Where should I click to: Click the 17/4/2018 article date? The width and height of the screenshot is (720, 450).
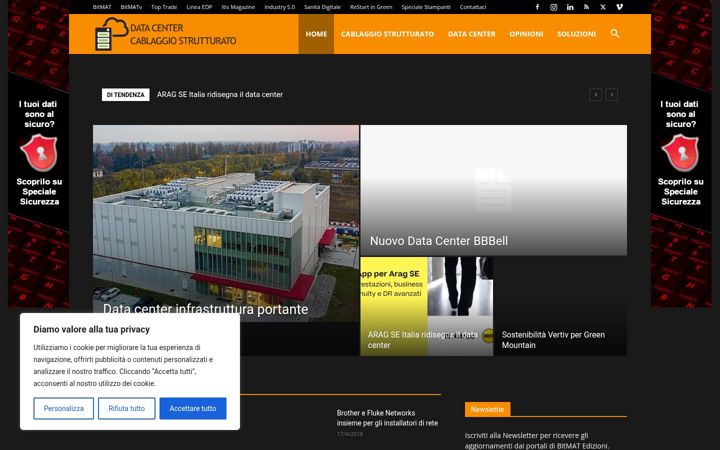(350, 434)
